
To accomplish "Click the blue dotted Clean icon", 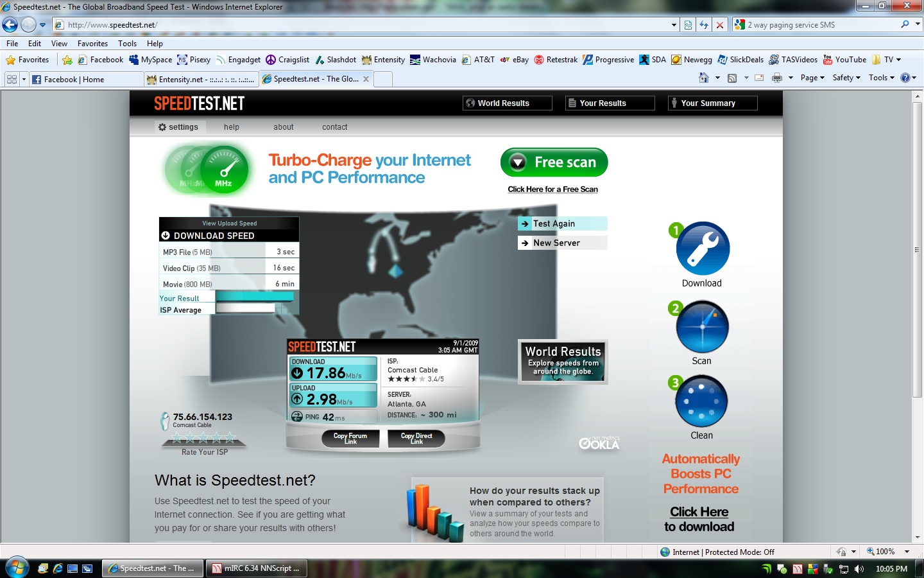I will [x=701, y=401].
